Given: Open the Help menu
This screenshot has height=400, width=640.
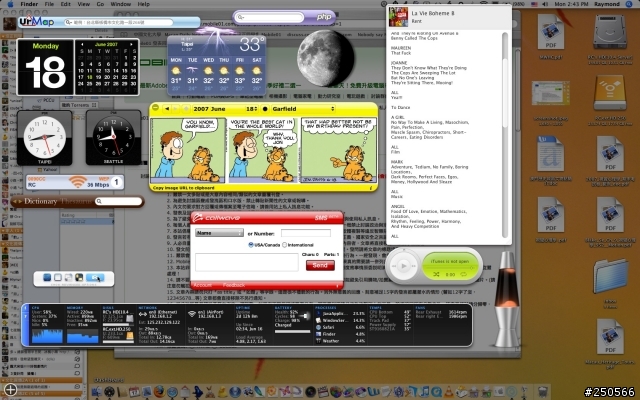Looking at the screenshot, I should click(144, 4).
